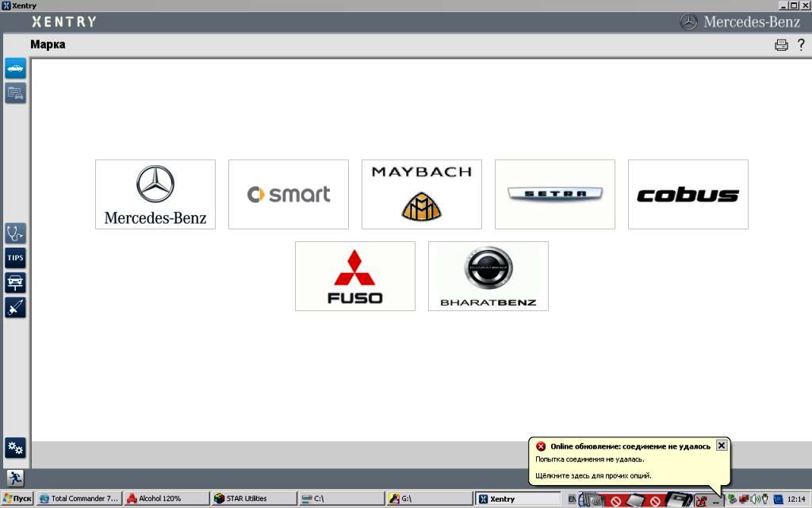Open the C:\ taskbar window
This screenshot has height=508, width=812.
click(342, 498)
